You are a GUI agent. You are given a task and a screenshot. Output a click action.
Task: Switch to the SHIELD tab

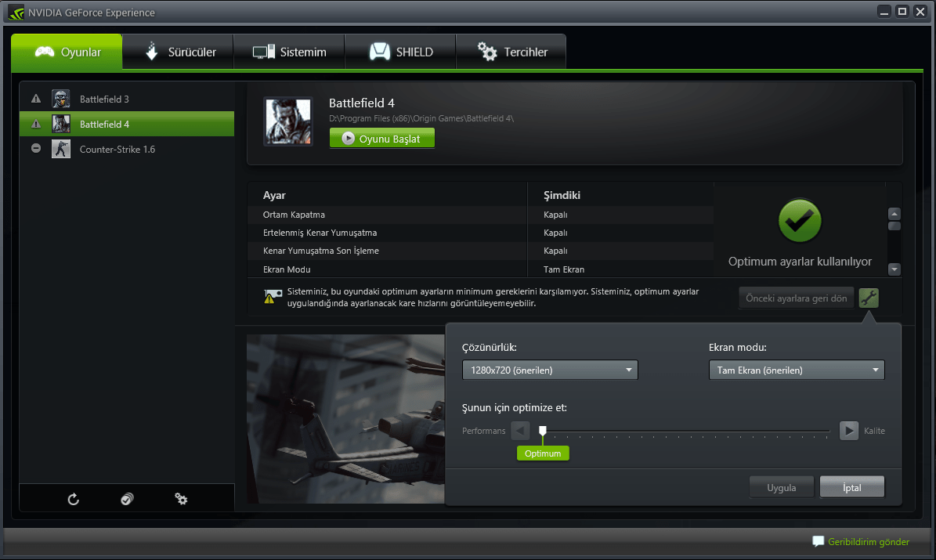400,52
